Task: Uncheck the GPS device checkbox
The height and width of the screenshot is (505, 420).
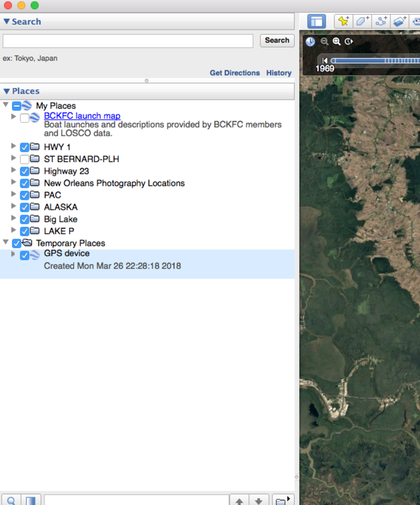Action: tap(24, 255)
